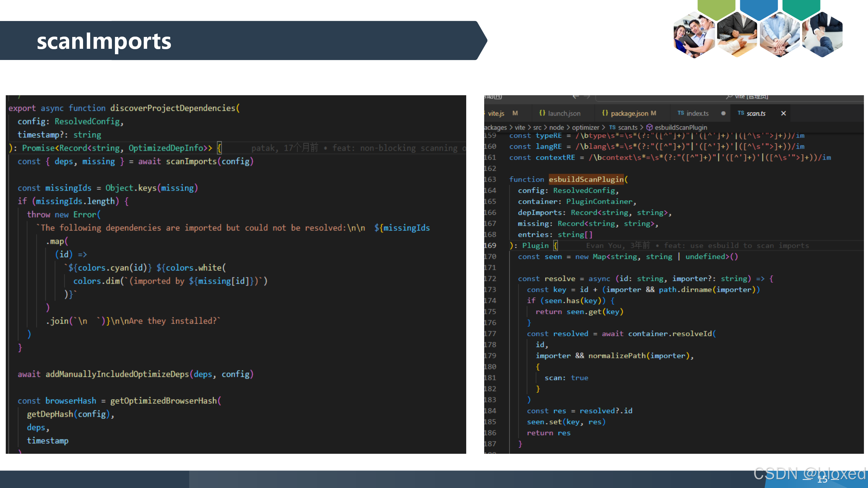Open the 'esbuildScanPlugin' breadcrumb symbol
Viewport: 868px width, 488px height.
coord(681,127)
